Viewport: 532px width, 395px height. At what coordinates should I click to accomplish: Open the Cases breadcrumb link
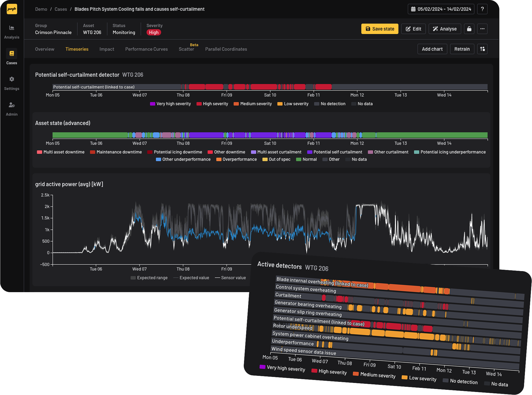(x=61, y=9)
